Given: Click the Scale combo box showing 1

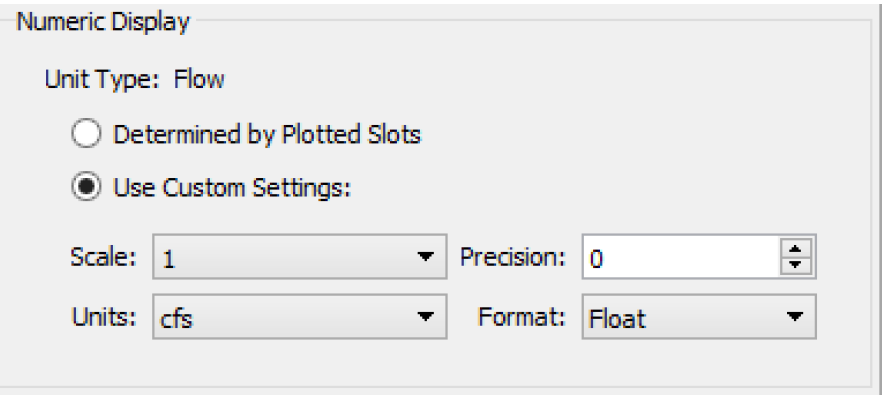Looking at the screenshot, I should [x=280, y=258].
